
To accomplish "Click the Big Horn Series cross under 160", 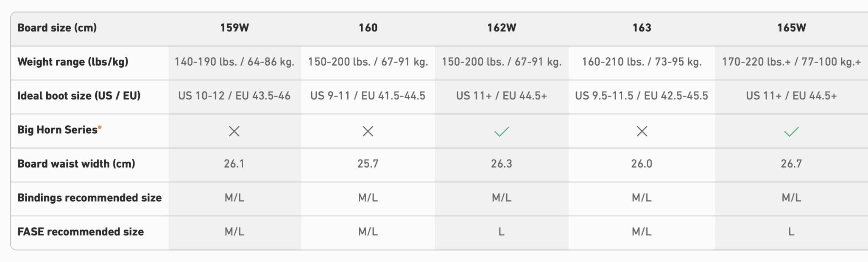I will [368, 131].
